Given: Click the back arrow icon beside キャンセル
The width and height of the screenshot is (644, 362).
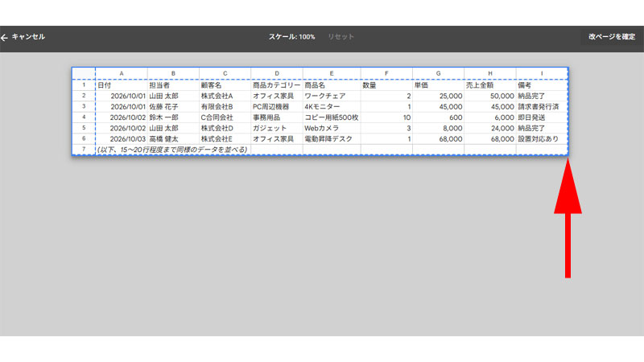Looking at the screenshot, I should tap(5, 38).
